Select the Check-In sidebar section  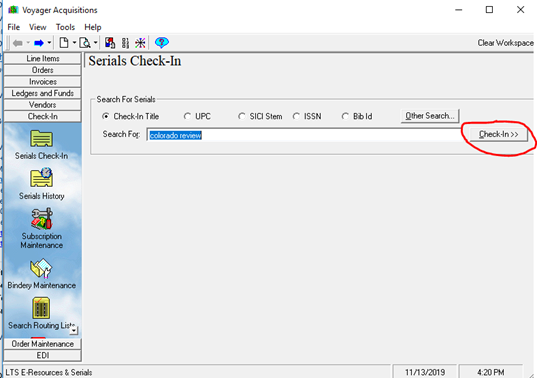pyautogui.click(x=42, y=116)
